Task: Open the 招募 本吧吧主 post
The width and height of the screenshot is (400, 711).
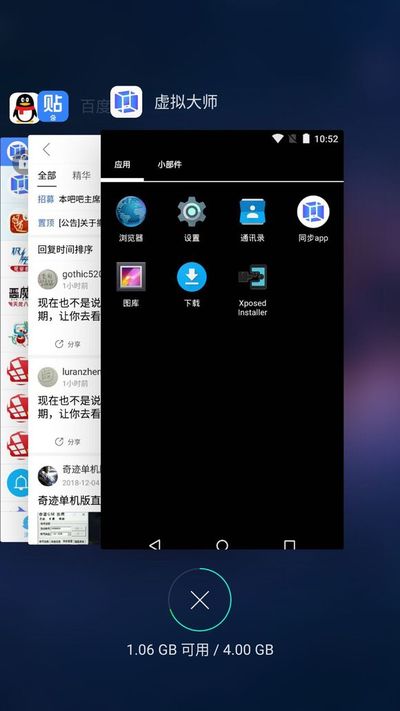Action: (x=69, y=199)
